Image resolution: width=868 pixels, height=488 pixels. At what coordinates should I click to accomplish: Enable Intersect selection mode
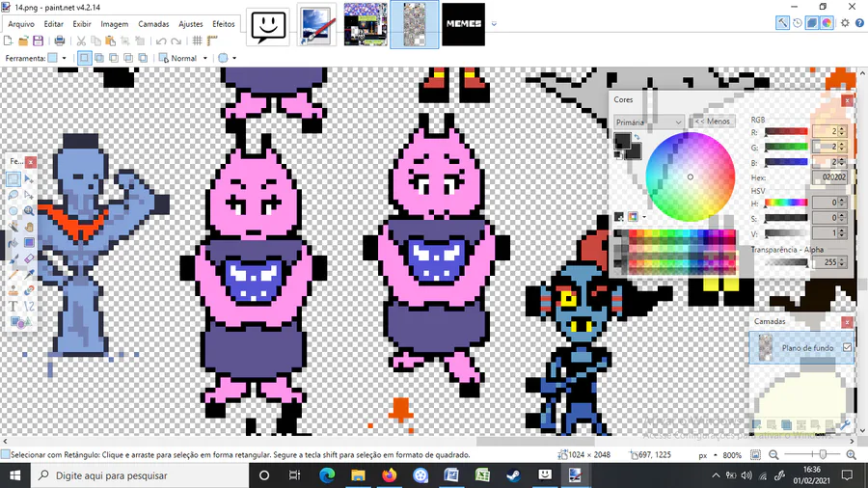pos(128,58)
